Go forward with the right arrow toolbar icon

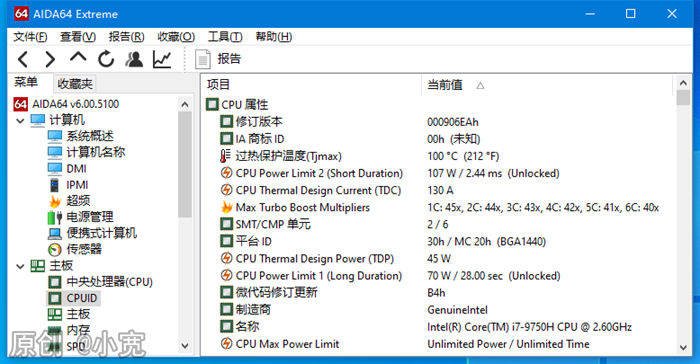click(x=50, y=59)
